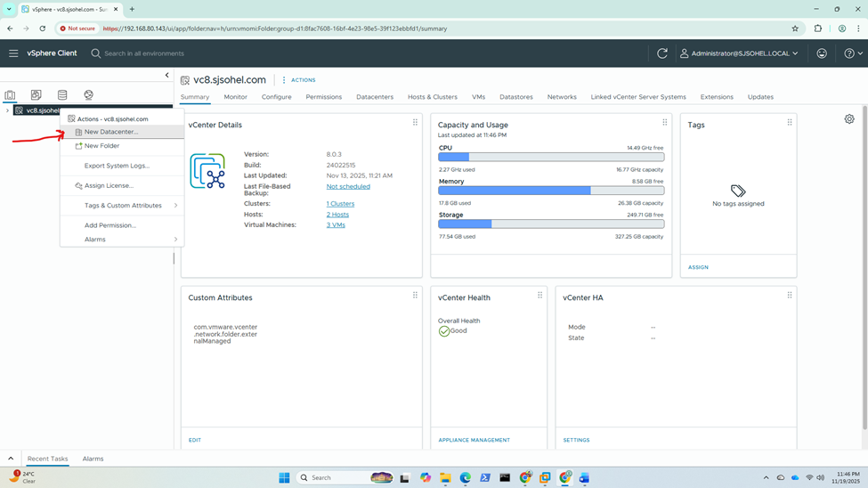Open APPLIANCE MANAGEMENT link

click(x=474, y=440)
